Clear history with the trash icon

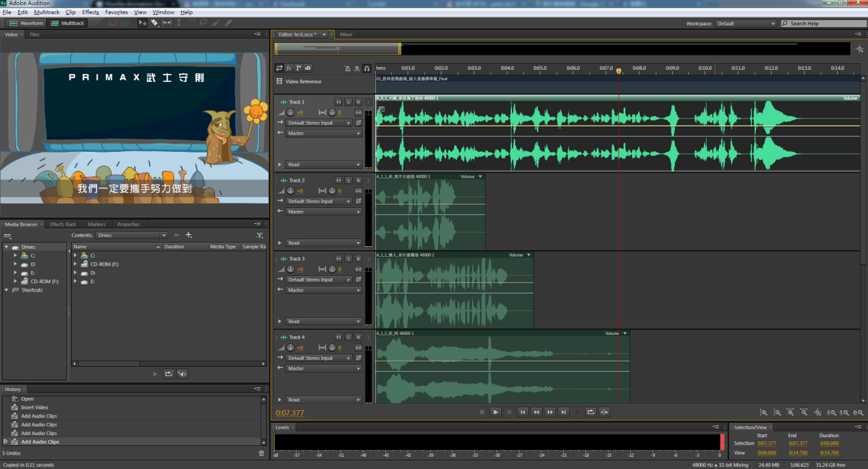262,453
